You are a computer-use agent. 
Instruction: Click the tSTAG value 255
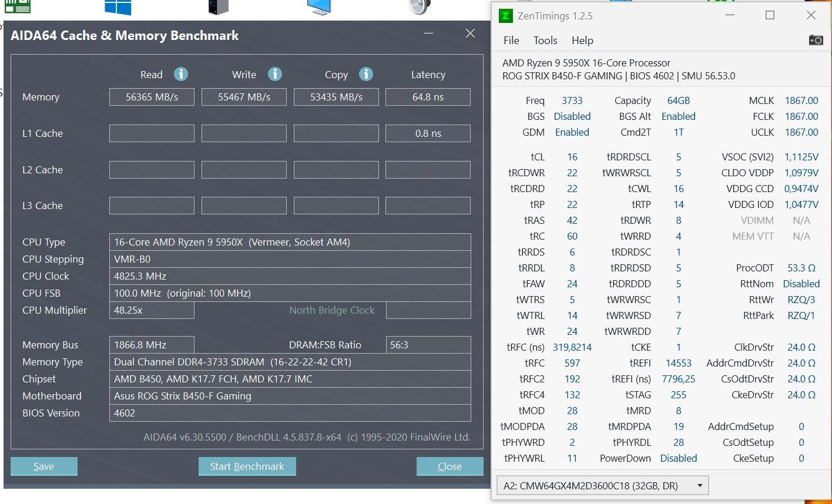pyautogui.click(x=679, y=395)
